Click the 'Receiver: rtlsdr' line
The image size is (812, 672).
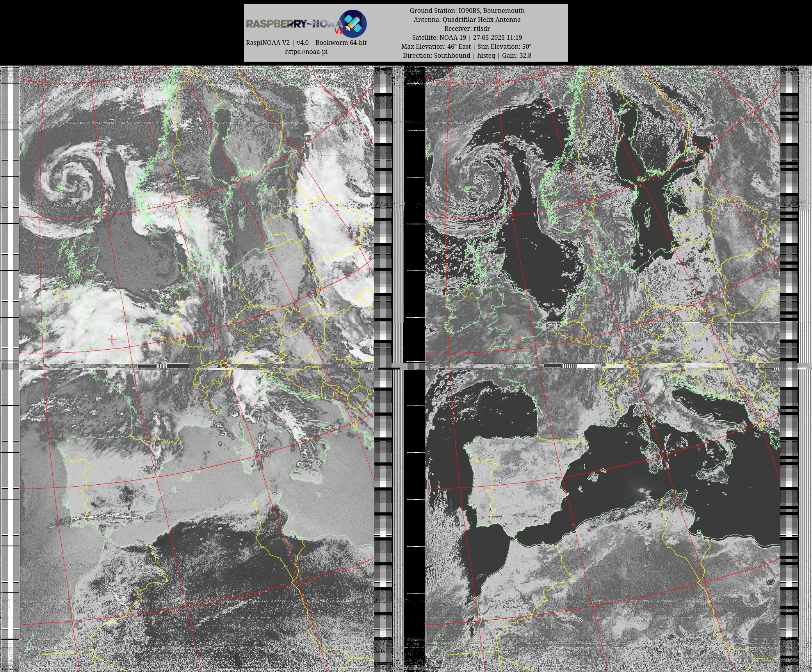tap(467, 28)
